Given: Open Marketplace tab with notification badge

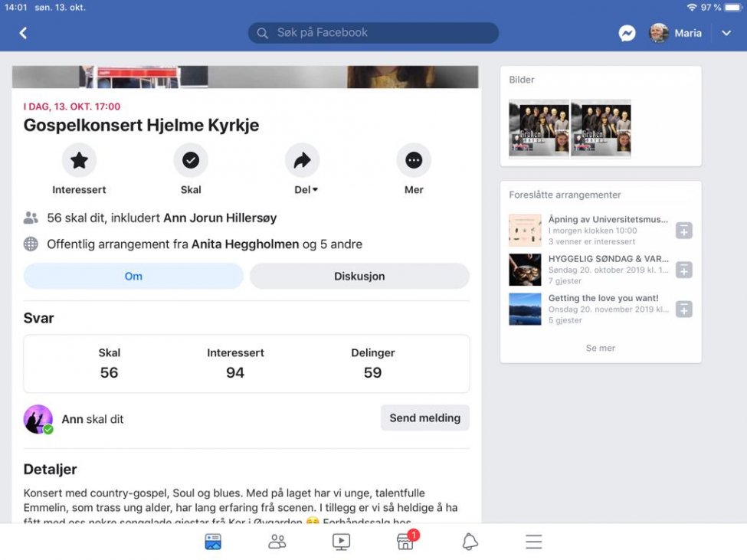Looking at the screenshot, I should (406, 541).
